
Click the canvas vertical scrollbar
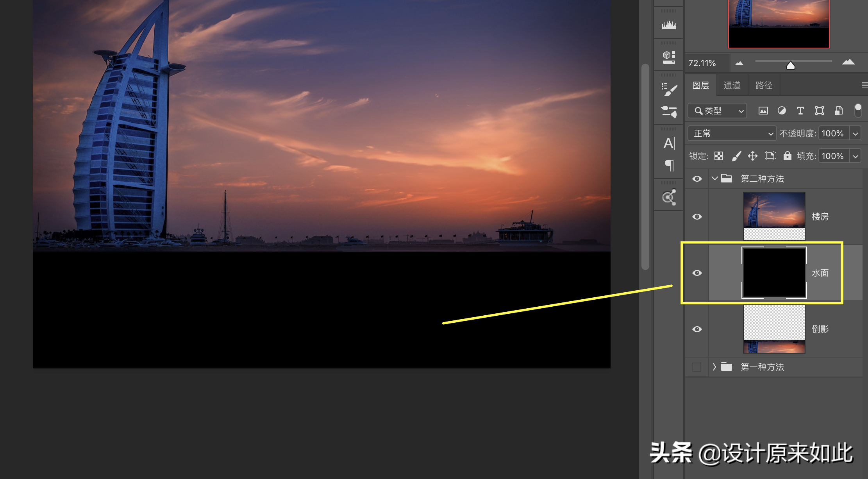[645, 166]
